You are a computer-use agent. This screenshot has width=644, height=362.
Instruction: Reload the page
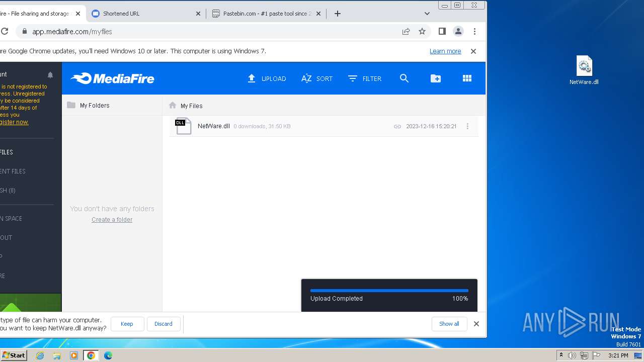pyautogui.click(x=4, y=31)
